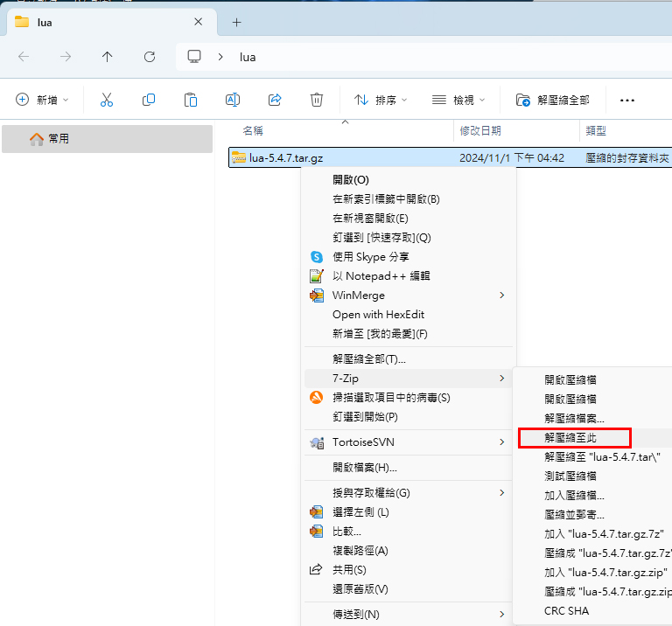Screen dimensions: 672x626
Task: Sort by the 類型 column header
Action: point(596,130)
